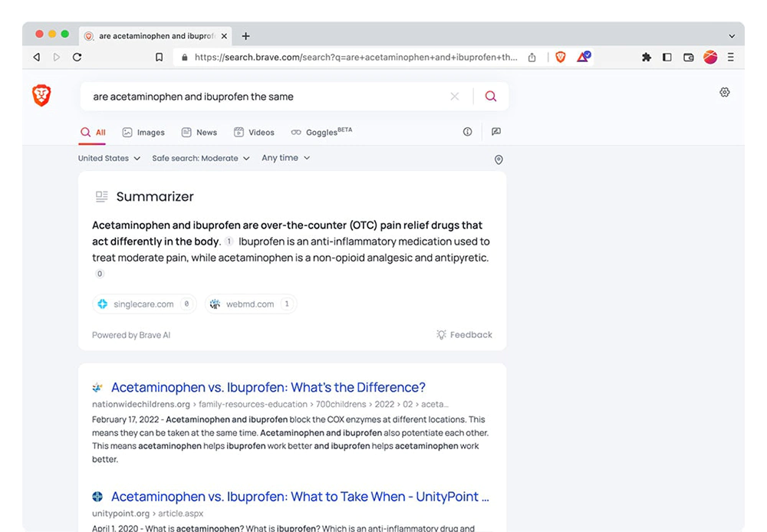Screen dimensions: 767x532
Task: Open the United States region dropdown
Action: (108, 158)
